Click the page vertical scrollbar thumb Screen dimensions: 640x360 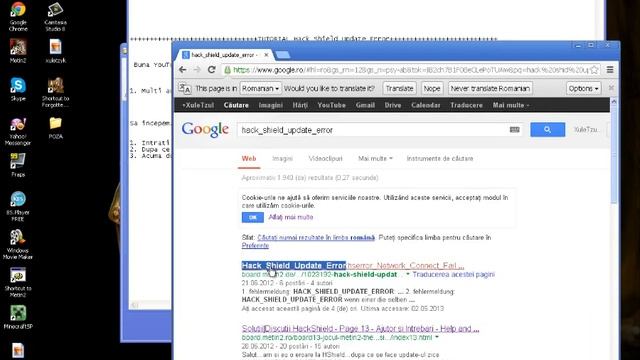pyautogui.click(x=613, y=154)
